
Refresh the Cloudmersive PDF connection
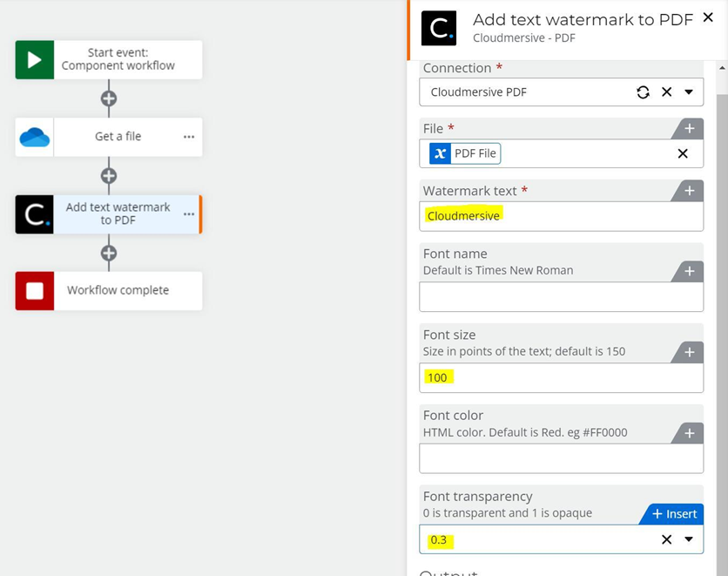[x=643, y=92]
